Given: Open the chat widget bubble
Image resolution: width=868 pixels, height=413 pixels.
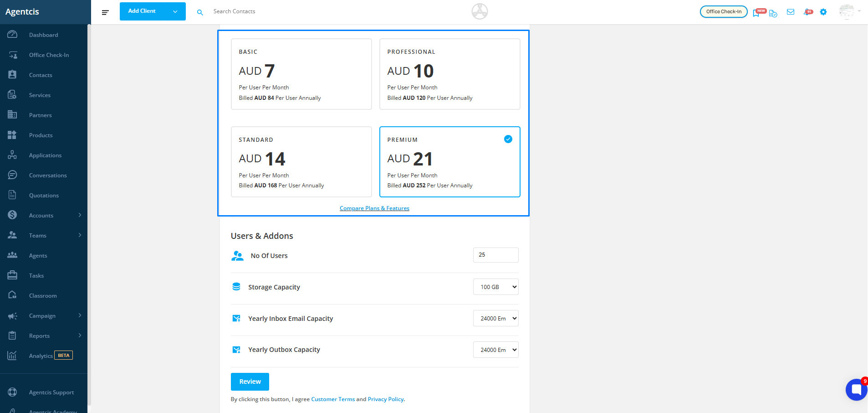Looking at the screenshot, I should pos(857,390).
